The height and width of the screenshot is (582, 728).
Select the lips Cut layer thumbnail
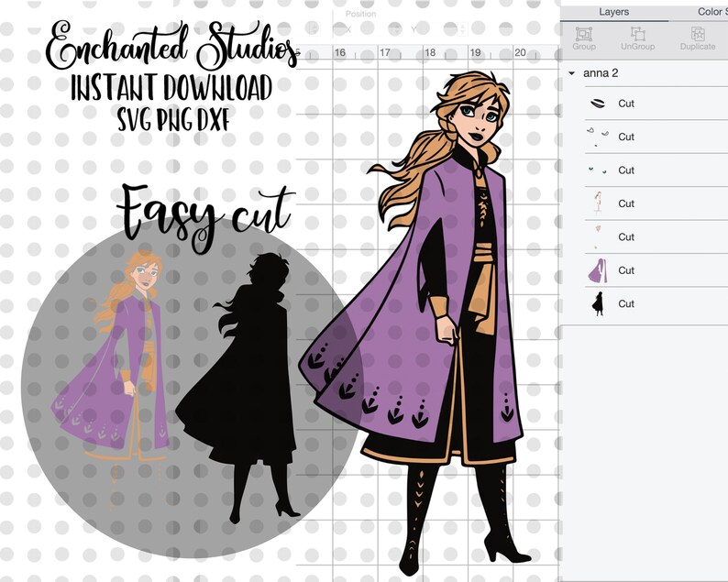pos(598,103)
